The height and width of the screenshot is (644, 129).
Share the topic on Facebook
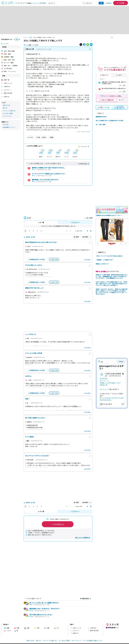tap(84, 45)
